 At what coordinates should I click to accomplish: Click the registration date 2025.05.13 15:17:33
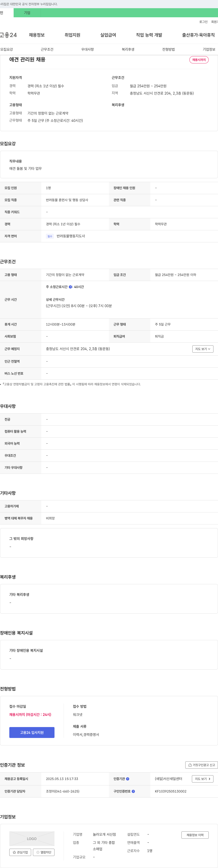tap(62, 779)
